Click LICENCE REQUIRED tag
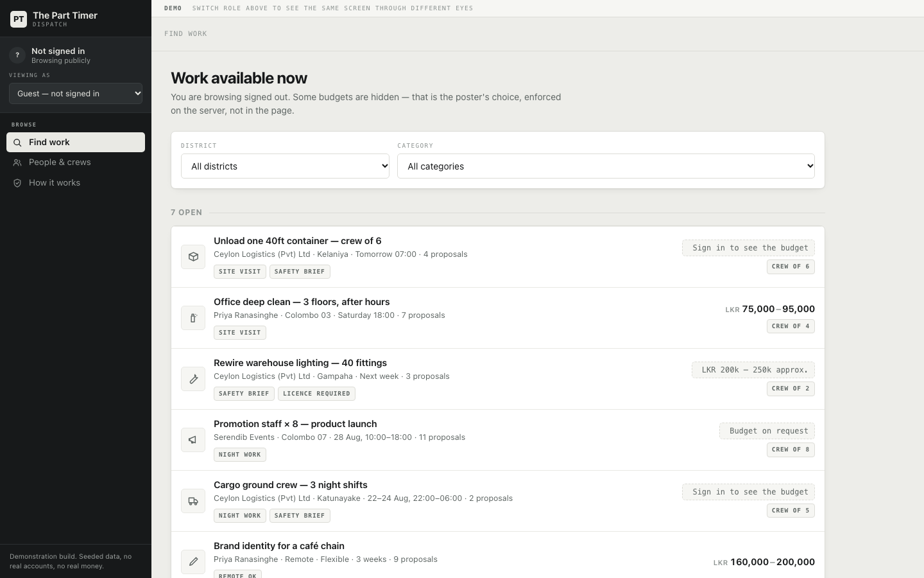Screen dimensions: 924x578 (x=316, y=394)
